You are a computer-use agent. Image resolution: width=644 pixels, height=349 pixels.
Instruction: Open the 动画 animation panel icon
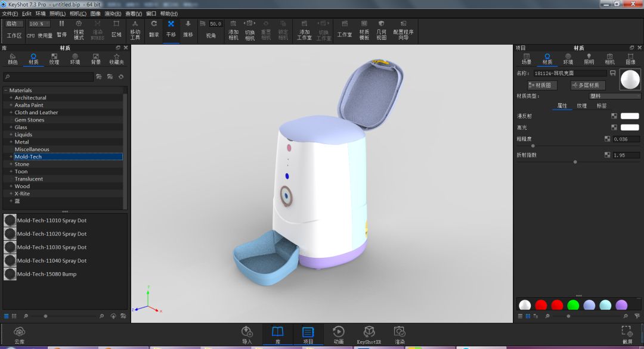(x=339, y=335)
